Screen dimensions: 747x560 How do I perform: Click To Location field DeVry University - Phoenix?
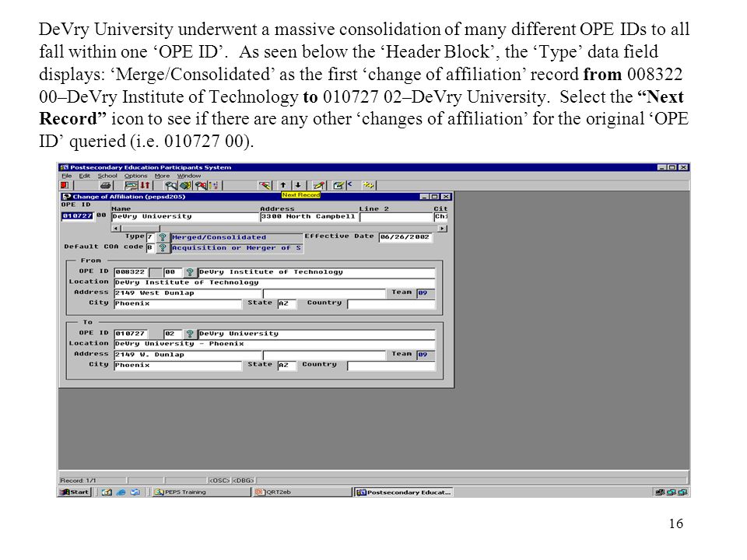click(x=275, y=344)
